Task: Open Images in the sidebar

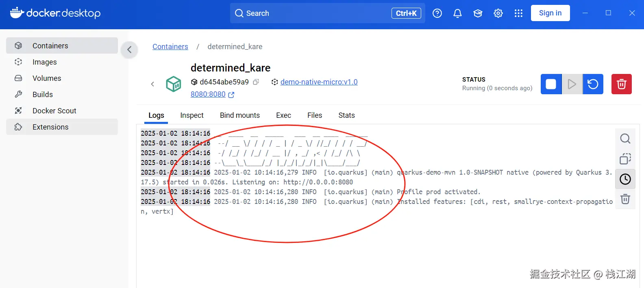Action: 62,62
